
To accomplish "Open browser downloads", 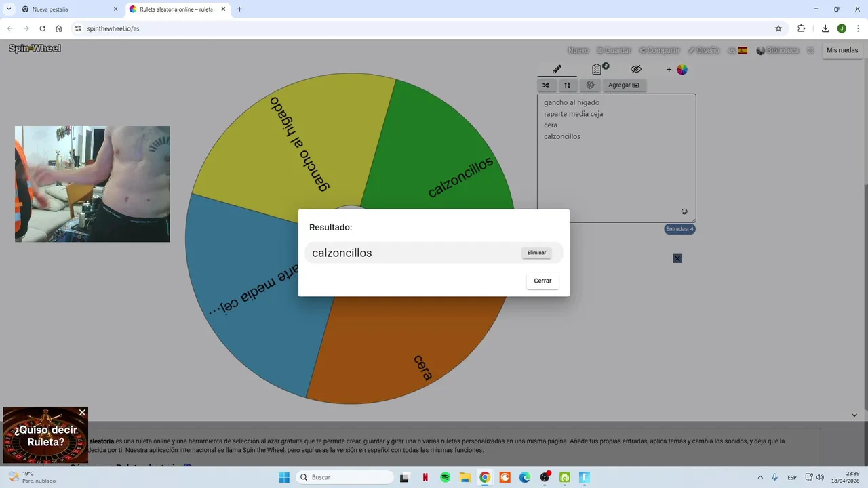I will tap(825, 28).
